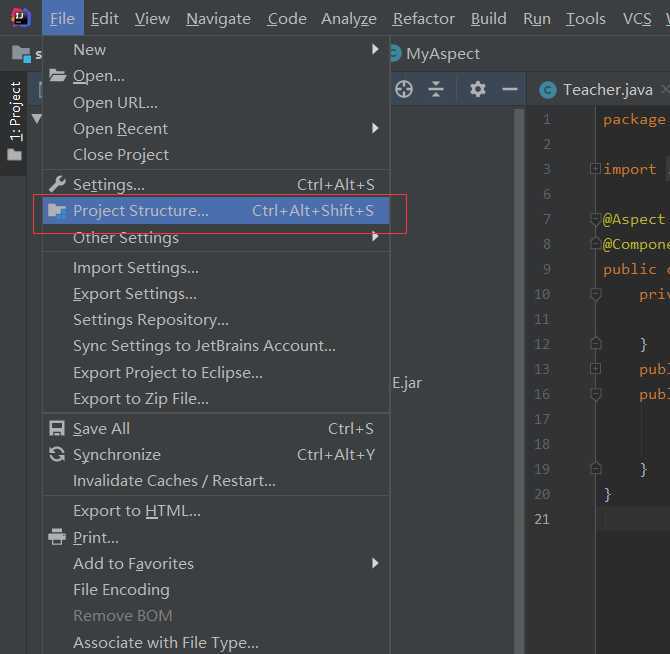
Task: Open the Navigate menu
Action: tap(218, 18)
